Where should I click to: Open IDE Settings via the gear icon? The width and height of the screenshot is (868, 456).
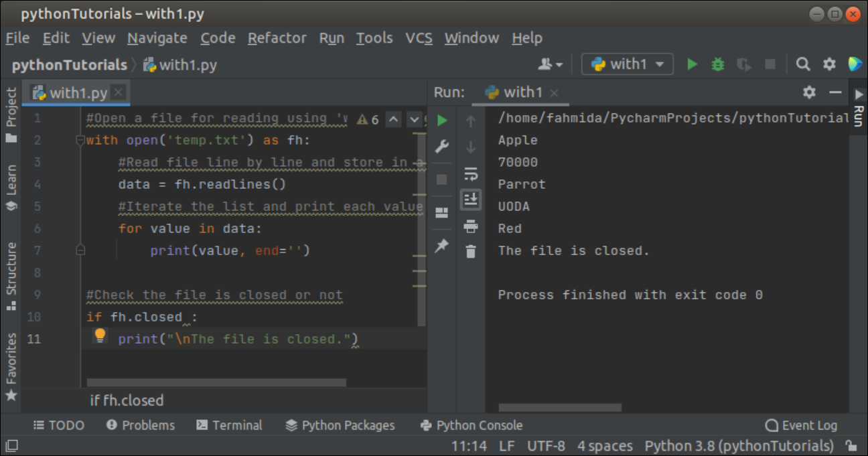(829, 64)
